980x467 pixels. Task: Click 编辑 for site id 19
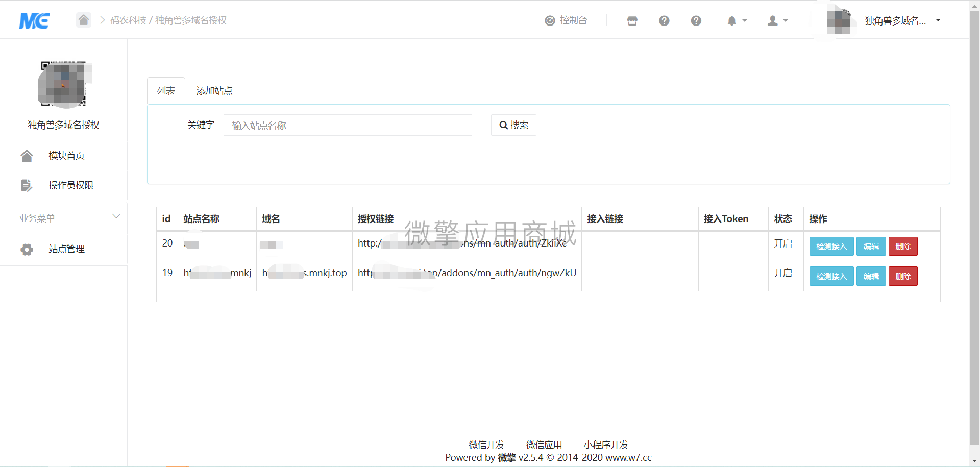pos(871,276)
